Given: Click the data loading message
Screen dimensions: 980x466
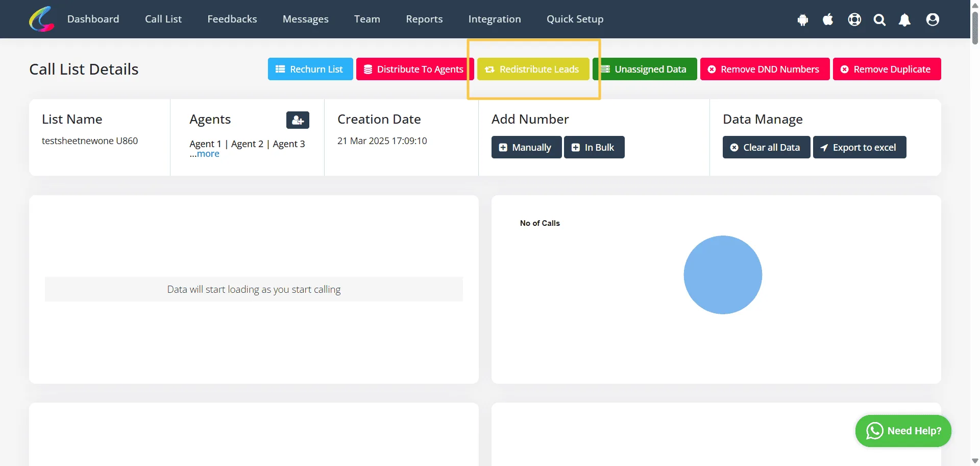Looking at the screenshot, I should (x=254, y=289).
